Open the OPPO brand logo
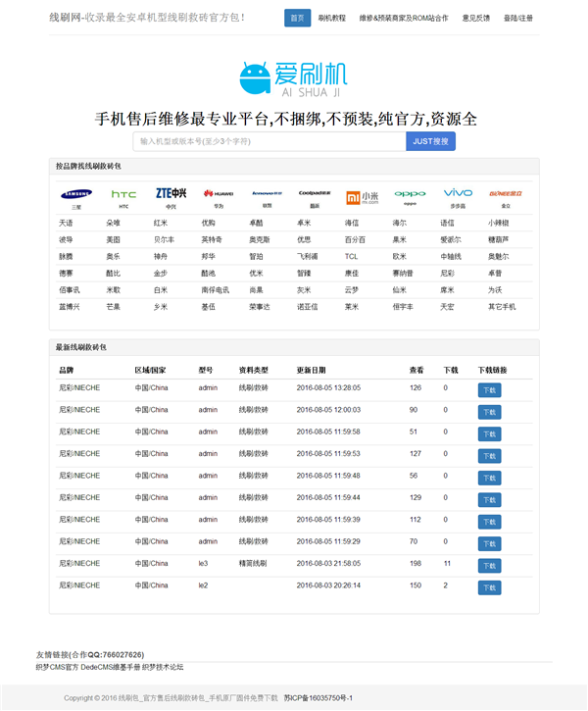This screenshot has height=711, width=588. coord(410,193)
